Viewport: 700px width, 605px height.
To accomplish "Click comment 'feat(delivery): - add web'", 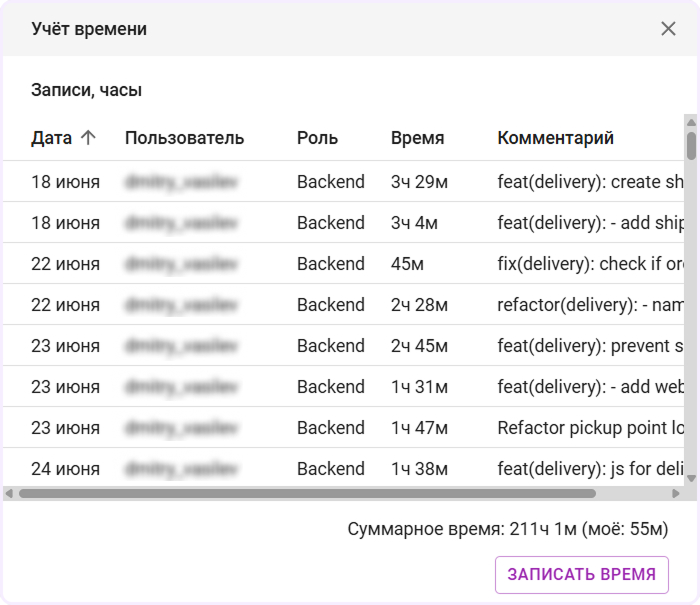I will click(x=590, y=388).
